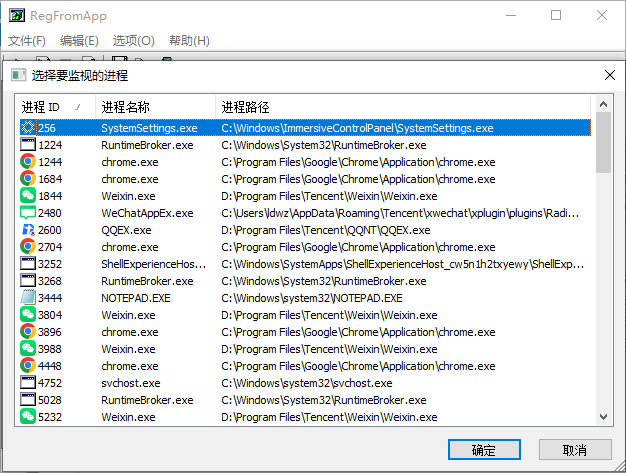The height and width of the screenshot is (473, 626).
Task: Click the svchost window icon for process 4752
Action: tap(28, 382)
